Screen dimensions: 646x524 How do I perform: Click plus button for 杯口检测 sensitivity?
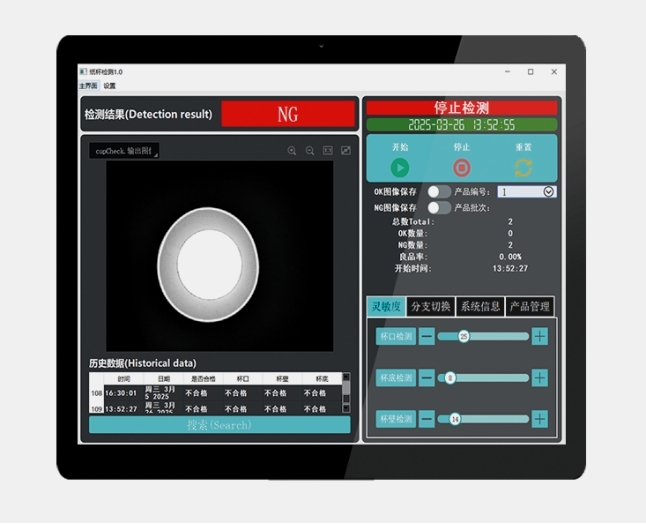(x=540, y=337)
